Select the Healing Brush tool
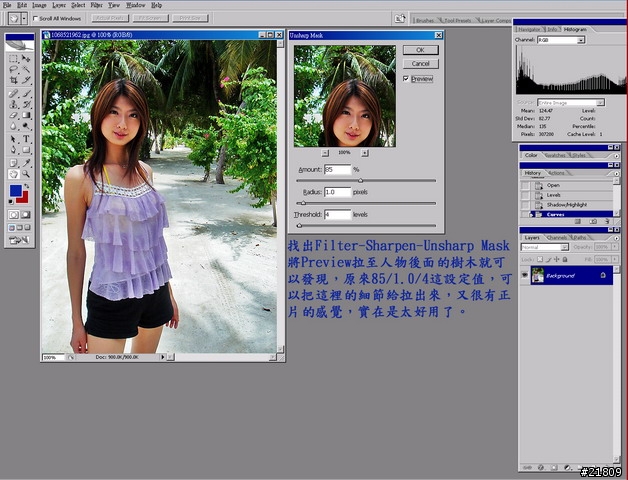The width and height of the screenshot is (628, 480). coord(13,94)
